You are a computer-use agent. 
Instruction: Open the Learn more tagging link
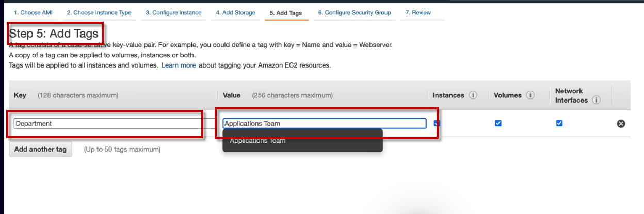179,65
